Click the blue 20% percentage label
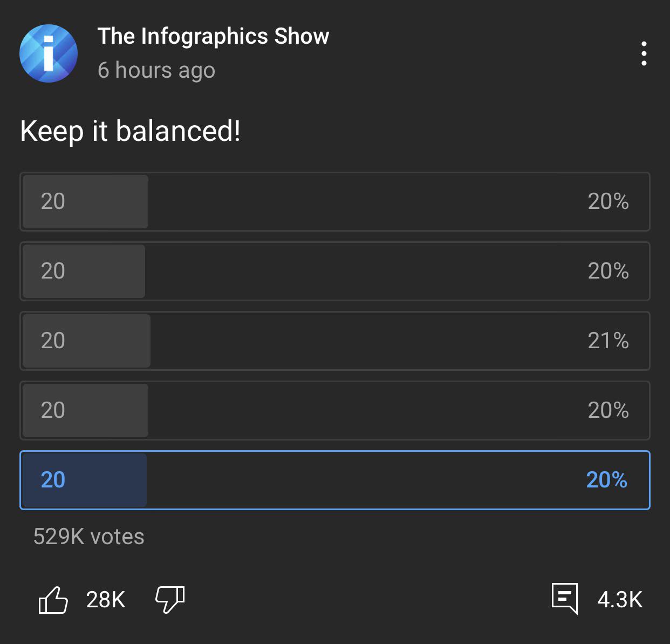The height and width of the screenshot is (644, 670). [x=607, y=480]
